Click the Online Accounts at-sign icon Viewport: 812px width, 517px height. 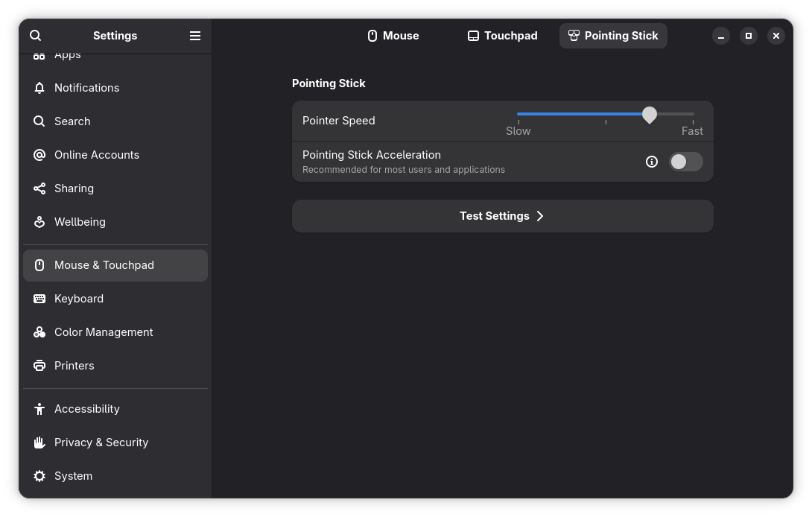[x=39, y=155]
